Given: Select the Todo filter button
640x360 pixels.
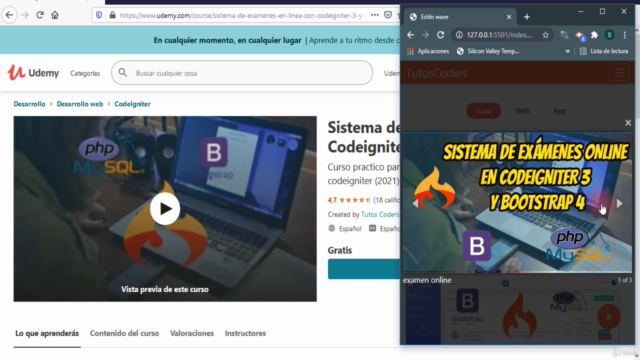Looking at the screenshot, I should [x=483, y=111].
